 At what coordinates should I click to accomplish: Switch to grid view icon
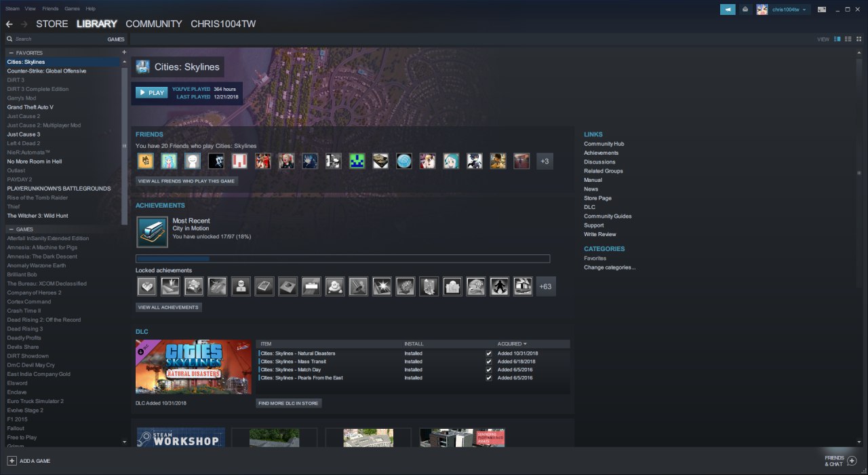coord(859,39)
